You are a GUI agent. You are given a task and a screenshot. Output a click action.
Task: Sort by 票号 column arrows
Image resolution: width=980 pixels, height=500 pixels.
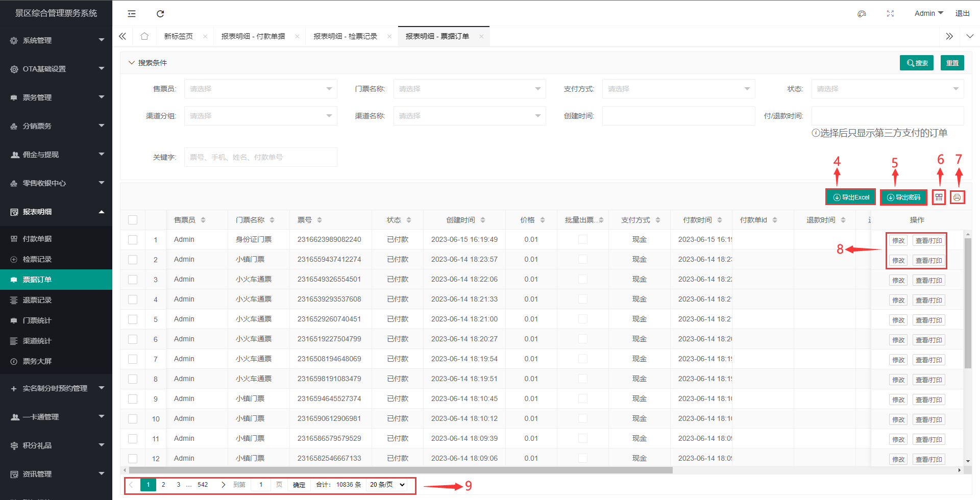[320, 220]
